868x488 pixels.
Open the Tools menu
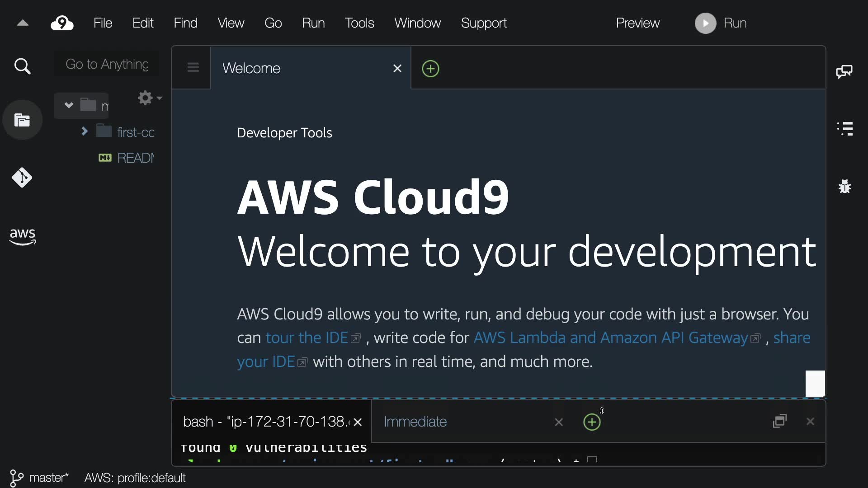(x=359, y=23)
